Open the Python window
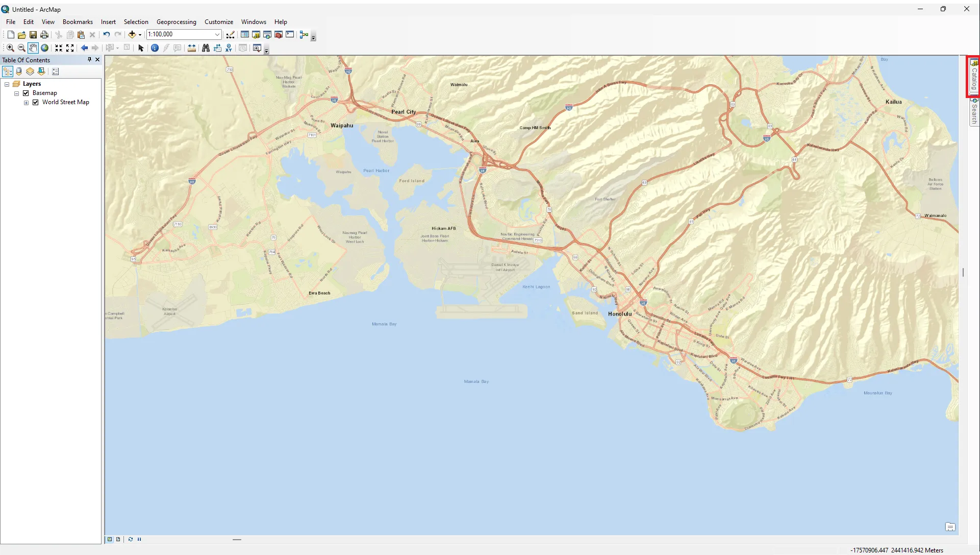 point(290,35)
